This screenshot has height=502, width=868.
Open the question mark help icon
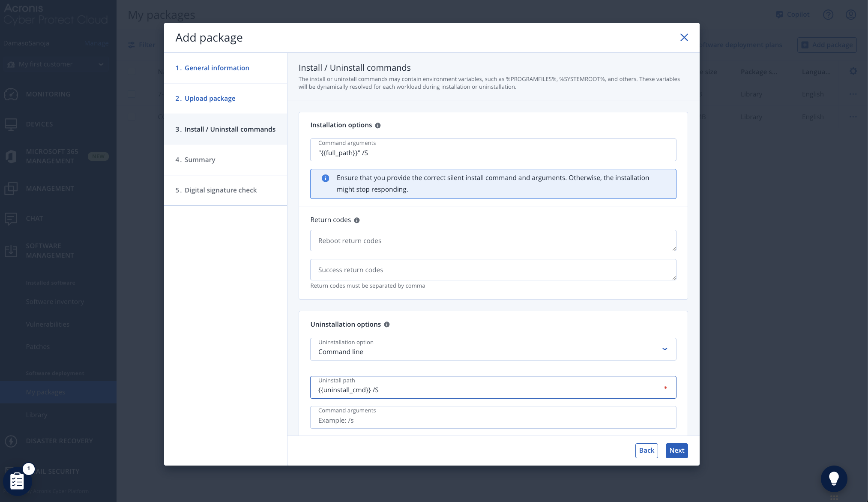pyautogui.click(x=828, y=15)
